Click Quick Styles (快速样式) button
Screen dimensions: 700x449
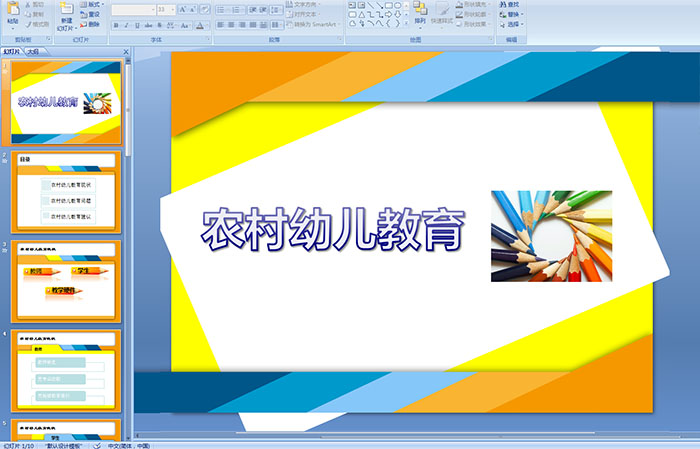(x=442, y=13)
